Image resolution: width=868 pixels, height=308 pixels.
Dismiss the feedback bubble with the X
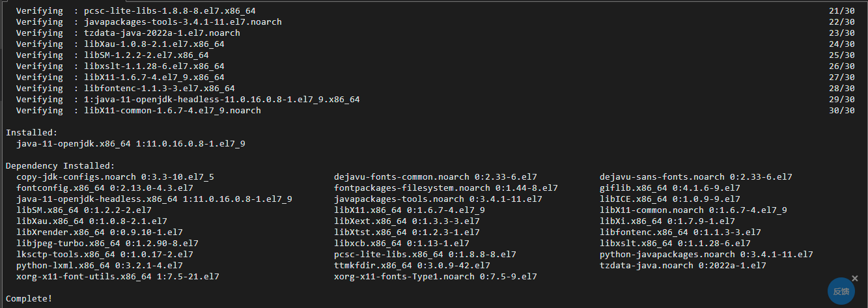(855, 278)
